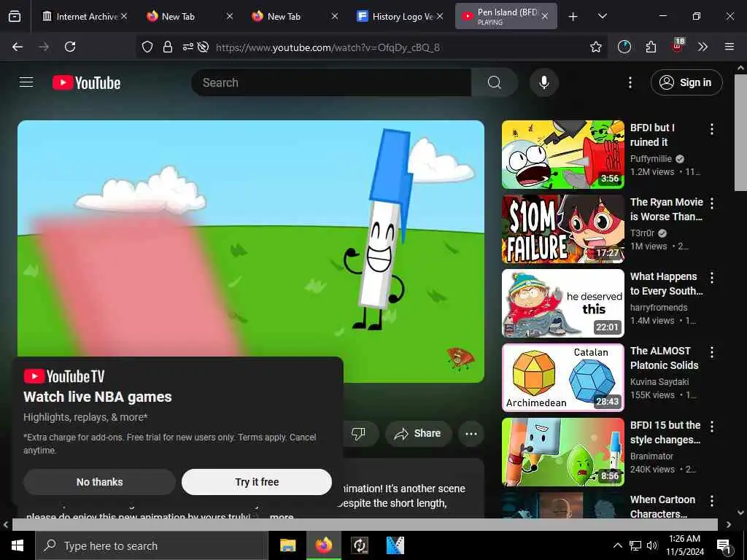Click the YouTube Search input field
747x560 pixels.
click(332, 82)
